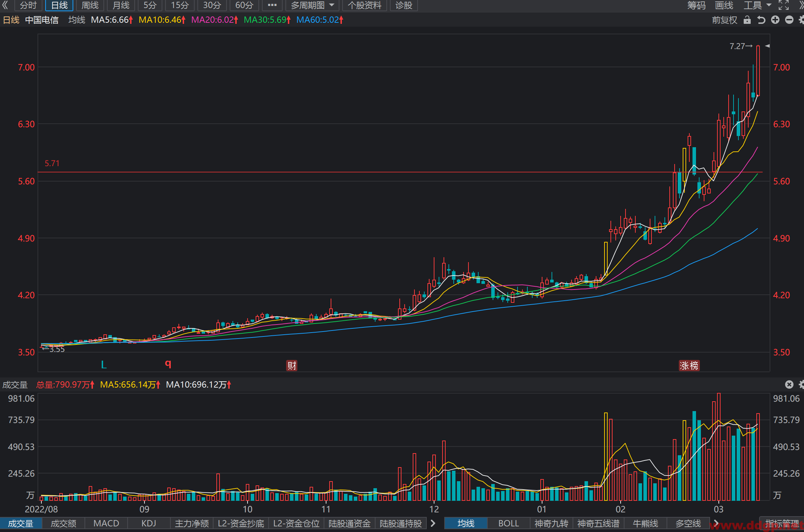
Task: Switch to 分时 intraday view
Action: [28, 5]
